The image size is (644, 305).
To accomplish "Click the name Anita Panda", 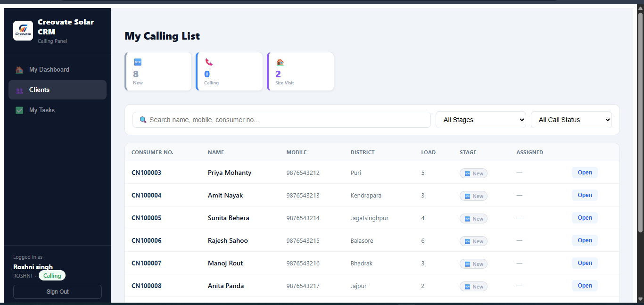I will (x=226, y=286).
